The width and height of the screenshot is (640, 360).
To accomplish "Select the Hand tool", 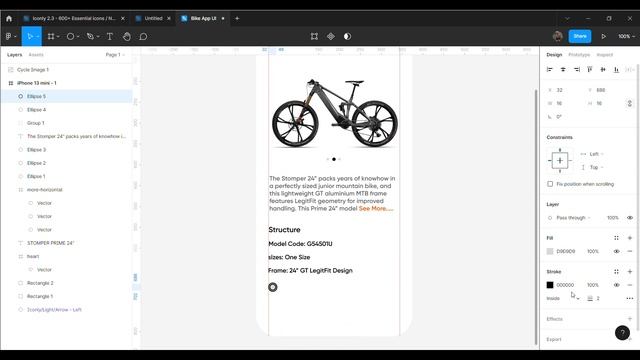I will pyautogui.click(x=127, y=36).
